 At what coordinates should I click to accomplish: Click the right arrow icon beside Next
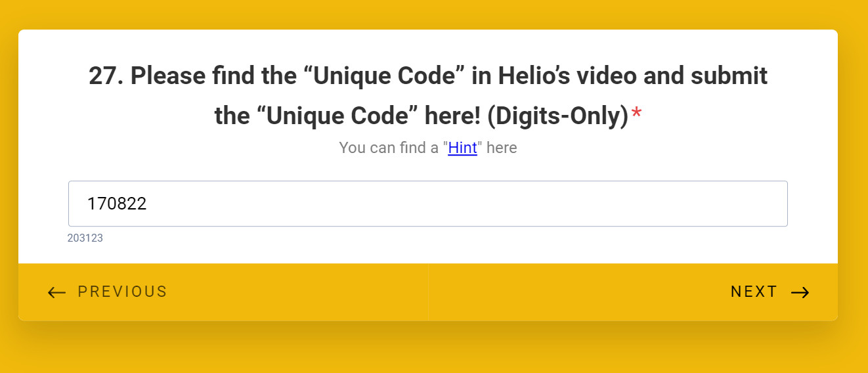(x=800, y=292)
